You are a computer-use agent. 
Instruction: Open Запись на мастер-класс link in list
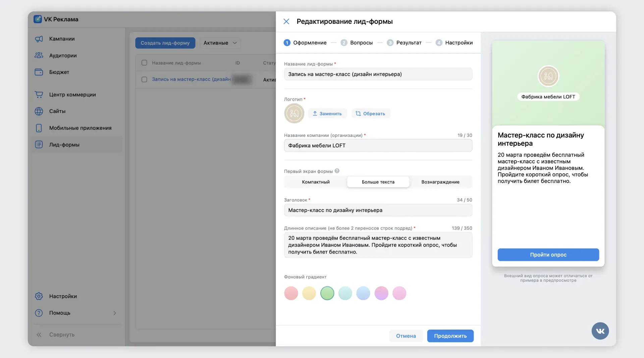pyautogui.click(x=191, y=79)
